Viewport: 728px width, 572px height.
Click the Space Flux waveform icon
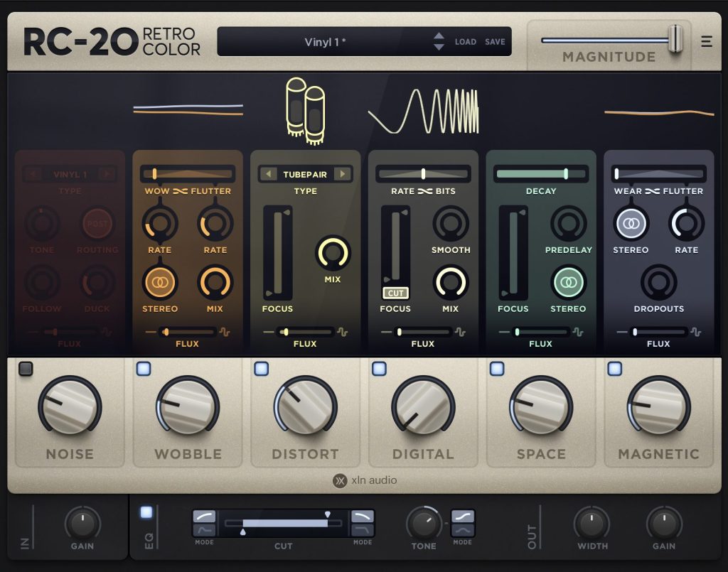pyautogui.click(x=578, y=332)
